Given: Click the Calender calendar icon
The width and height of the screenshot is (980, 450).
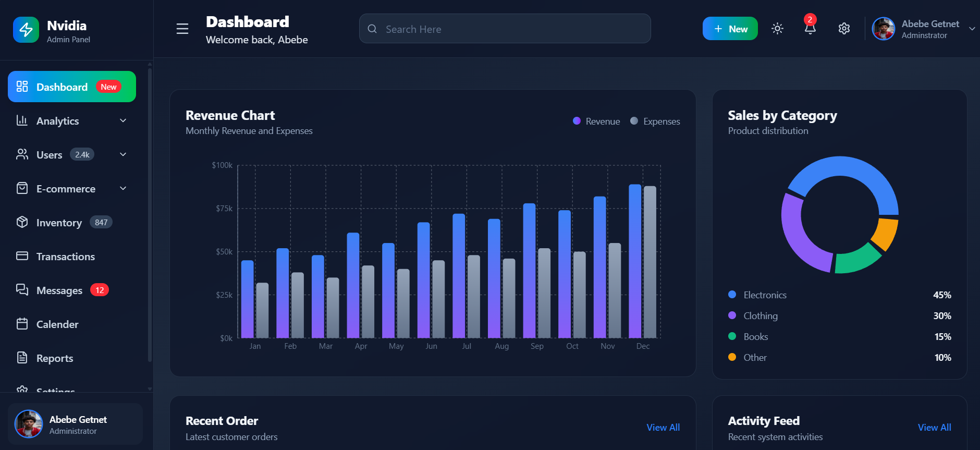Looking at the screenshot, I should tap(22, 324).
